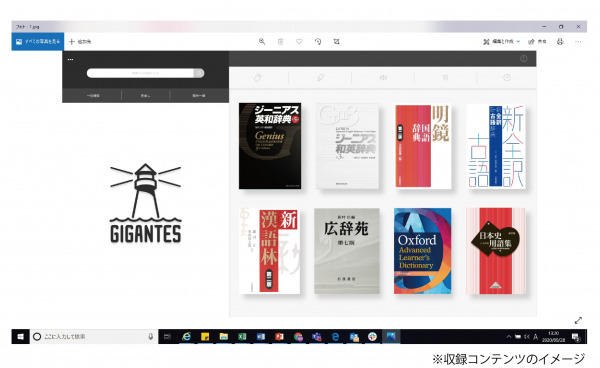Rotate the image using the rotate icon
This screenshot has height=368, width=600.
(x=318, y=41)
